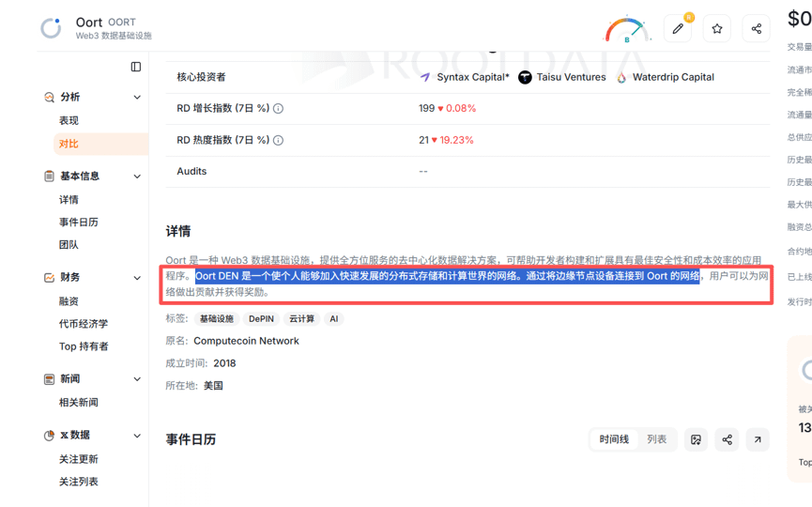Click the Waterdrip Capital logo icon
This screenshot has width=812, height=507.
point(621,77)
